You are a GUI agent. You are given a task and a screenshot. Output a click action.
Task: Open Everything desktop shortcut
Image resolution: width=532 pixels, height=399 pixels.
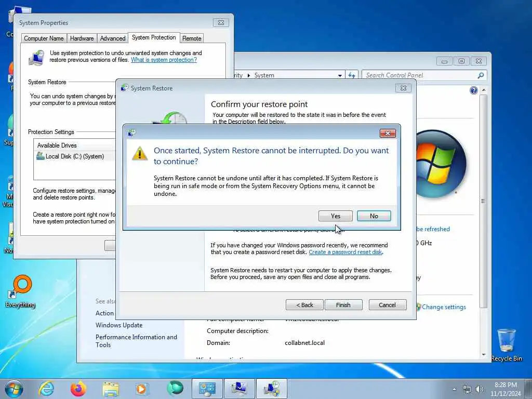coord(20,291)
